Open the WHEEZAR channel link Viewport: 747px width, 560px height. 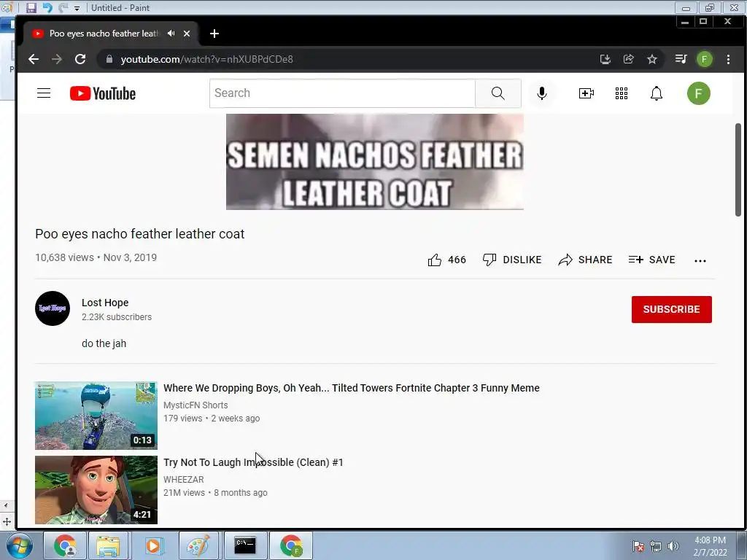[183, 480]
